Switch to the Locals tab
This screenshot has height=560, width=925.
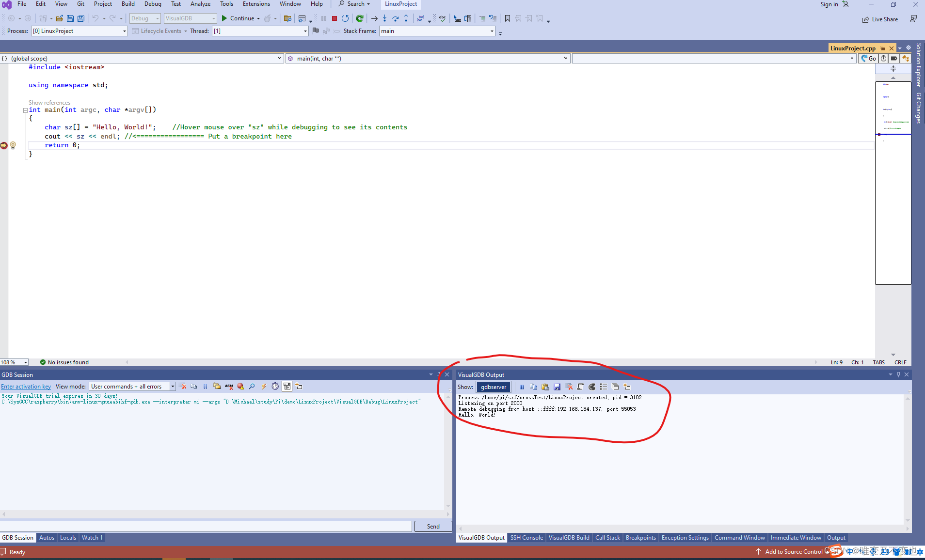coord(68,538)
